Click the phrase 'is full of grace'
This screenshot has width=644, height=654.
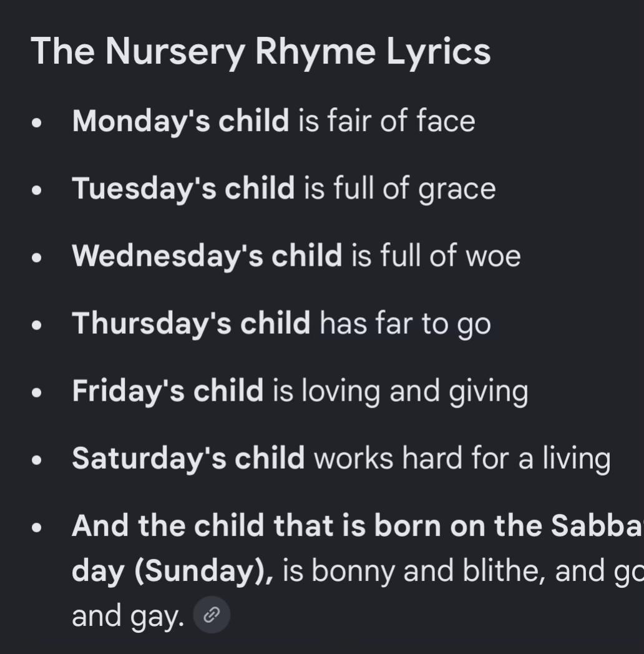[x=399, y=189]
